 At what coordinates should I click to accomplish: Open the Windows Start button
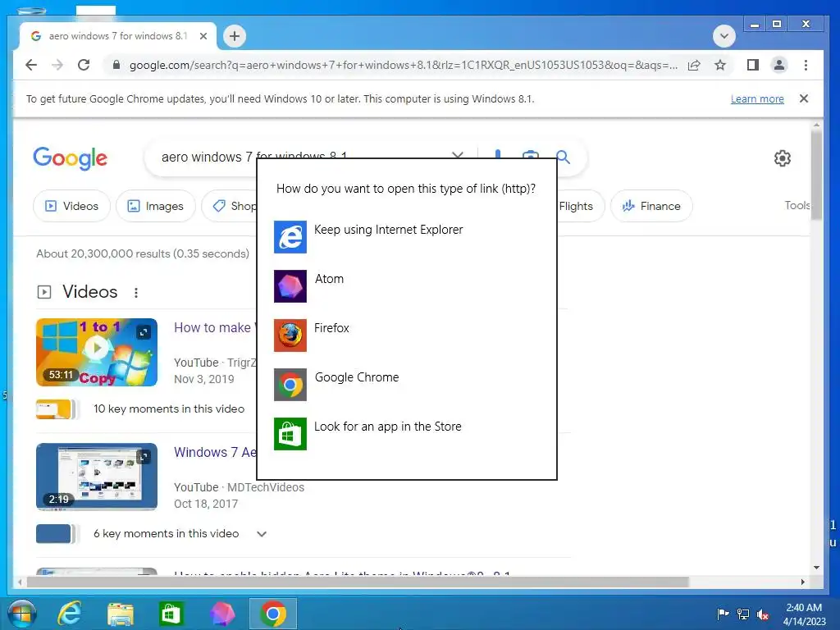click(21, 614)
